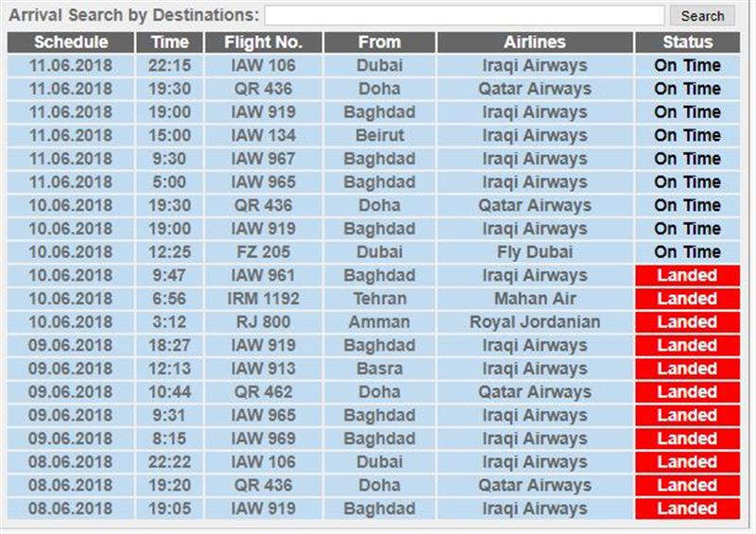Click the Royal Jordanian airline cell

535,321
